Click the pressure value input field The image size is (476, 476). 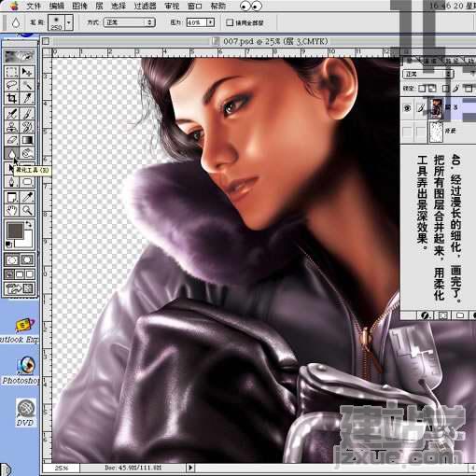click(197, 22)
